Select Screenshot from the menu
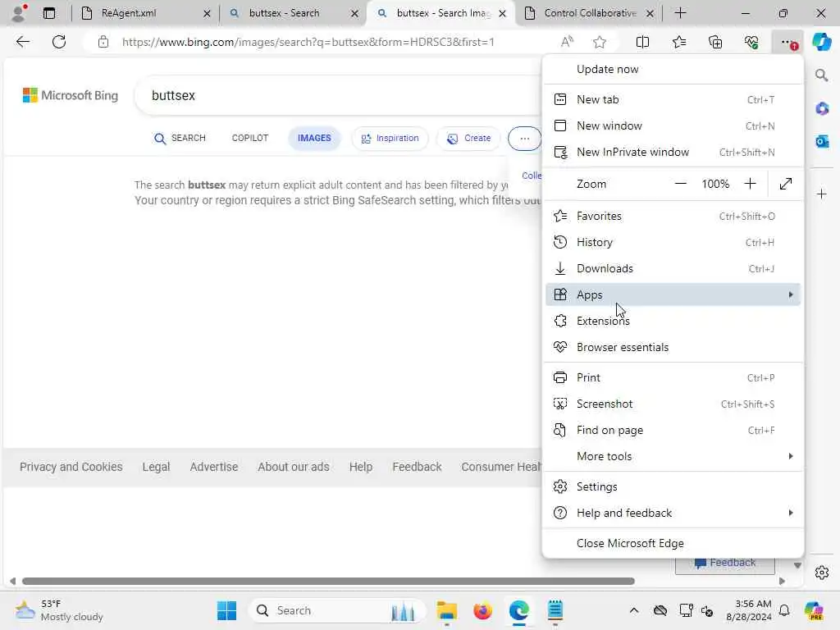Viewport: 840px width, 630px height. pos(673,404)
